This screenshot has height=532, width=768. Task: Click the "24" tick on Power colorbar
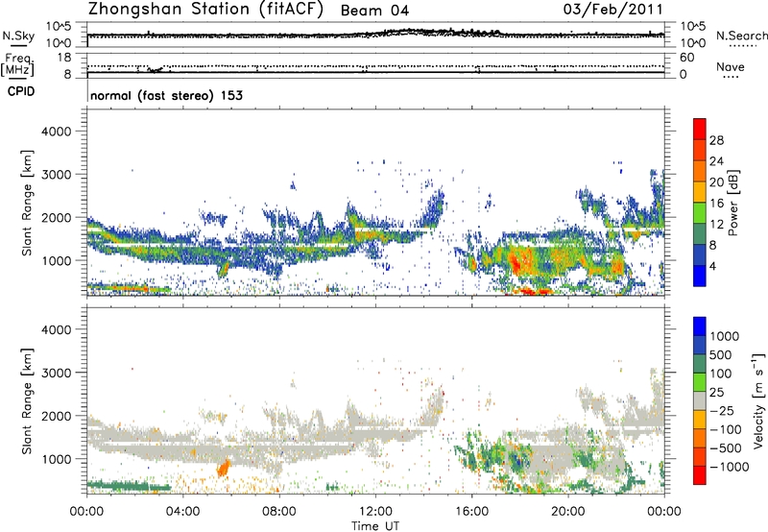[x=716, y=161]
